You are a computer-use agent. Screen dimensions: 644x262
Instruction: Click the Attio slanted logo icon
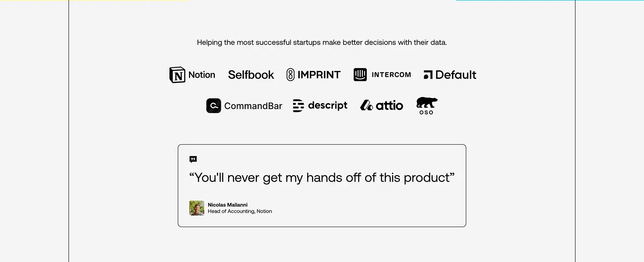coord(367,105)
